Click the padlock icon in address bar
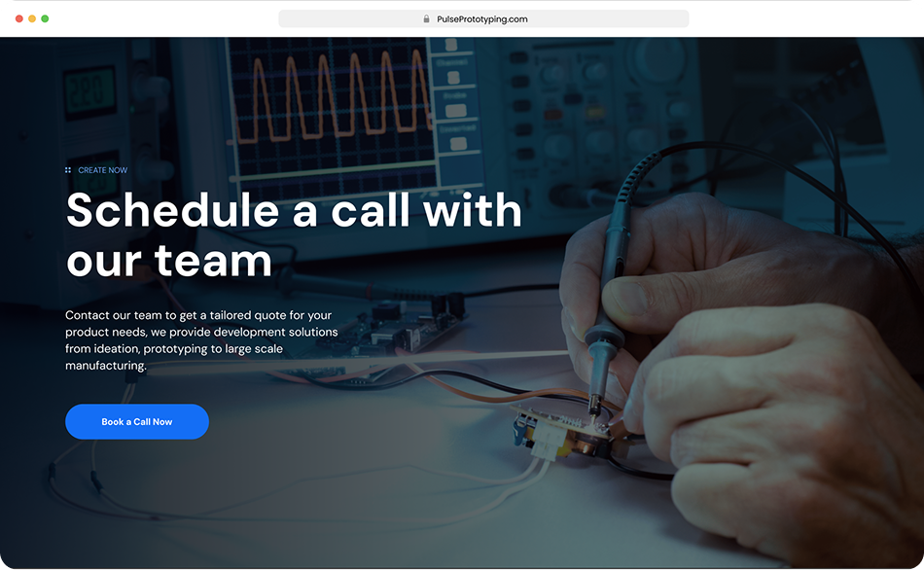 (426, 18)
